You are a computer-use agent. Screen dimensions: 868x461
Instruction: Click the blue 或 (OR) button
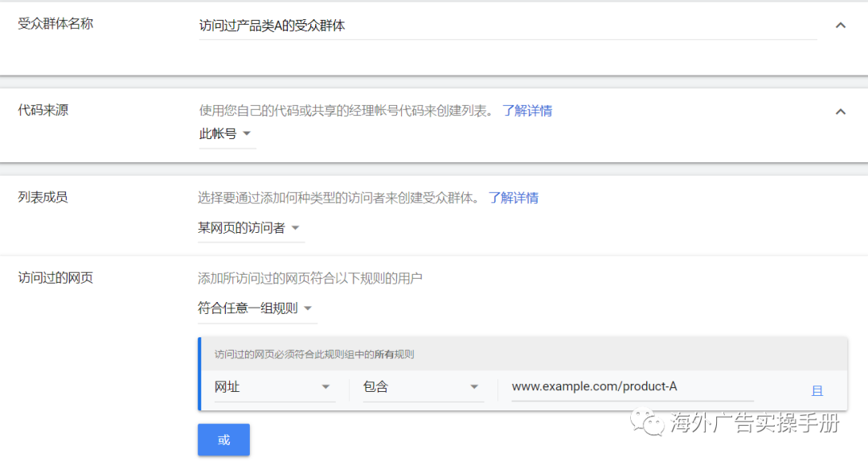(x=223, y=440)
